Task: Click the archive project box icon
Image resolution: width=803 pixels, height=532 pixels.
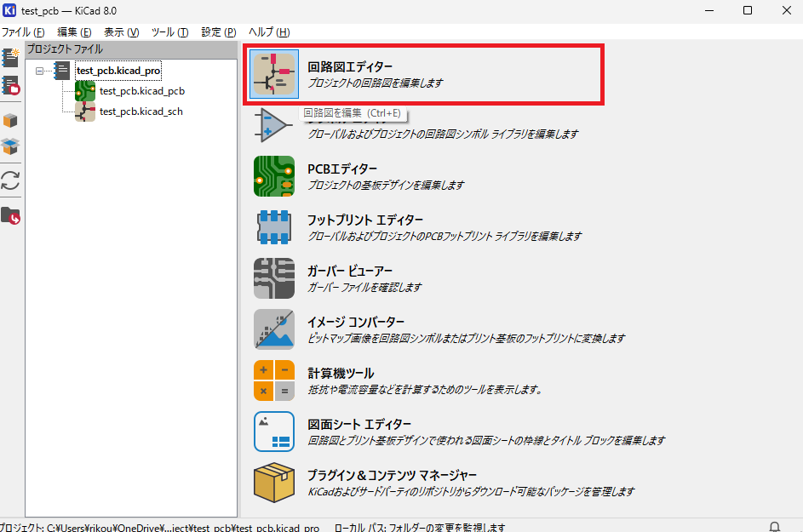Action: (10, 121)
